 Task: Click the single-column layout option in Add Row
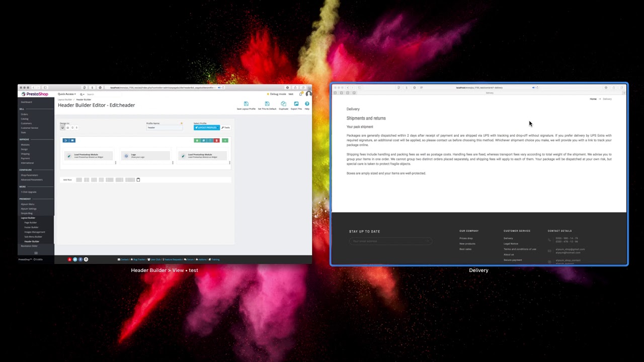[79, 179]
